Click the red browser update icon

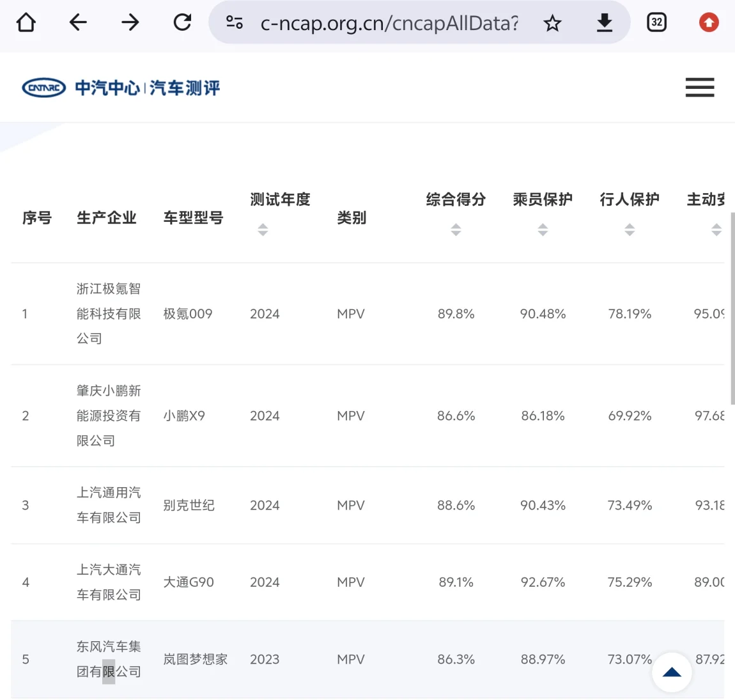point(708,23)
